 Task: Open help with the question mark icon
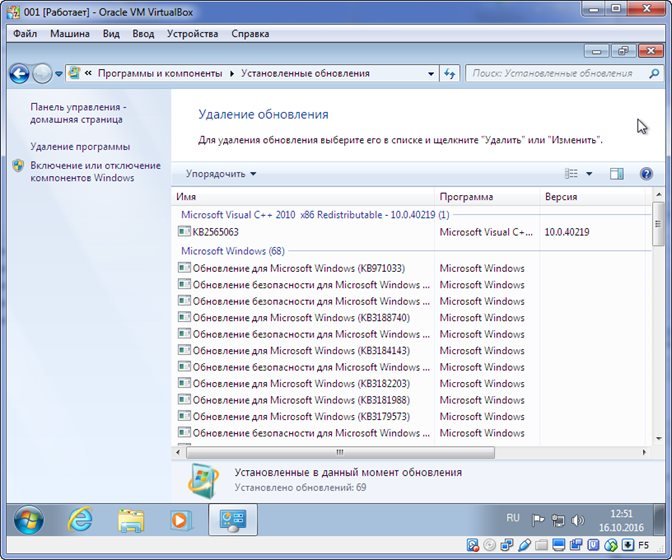646,174
